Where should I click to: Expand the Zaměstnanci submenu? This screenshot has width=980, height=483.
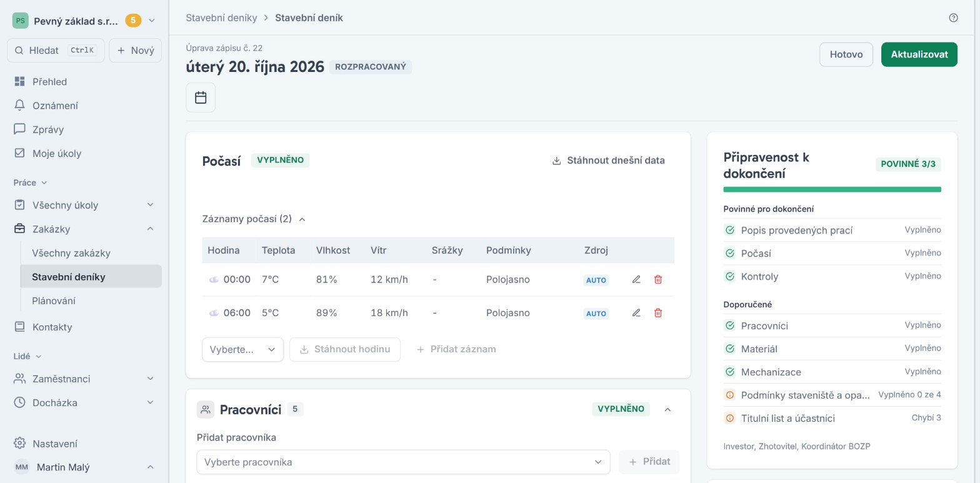[x=150, y=379]
